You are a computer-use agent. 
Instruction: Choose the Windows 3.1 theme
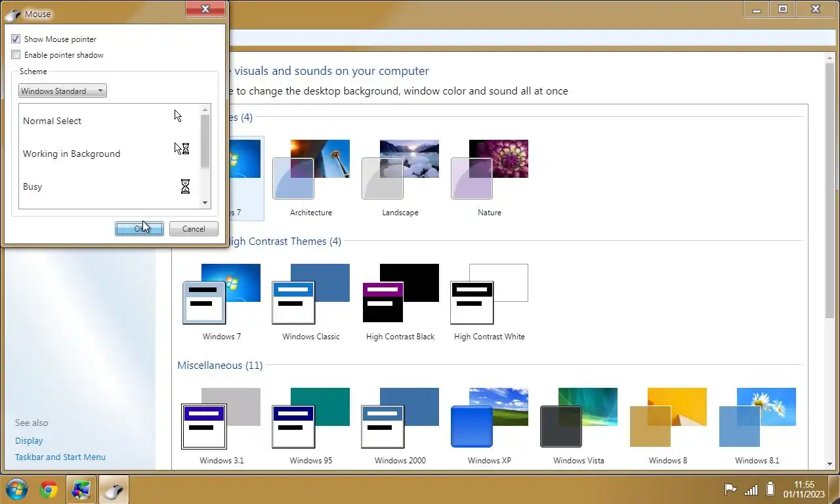coord(222,418)
